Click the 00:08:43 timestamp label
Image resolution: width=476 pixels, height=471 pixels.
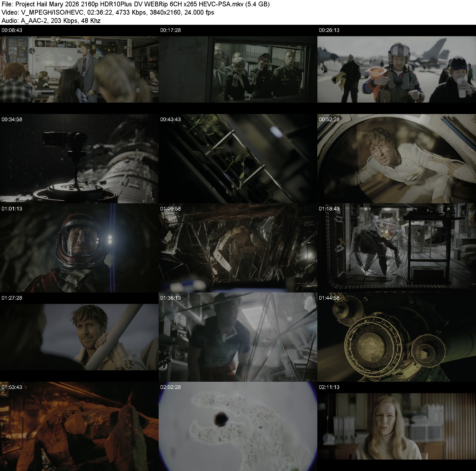point(12,30)
